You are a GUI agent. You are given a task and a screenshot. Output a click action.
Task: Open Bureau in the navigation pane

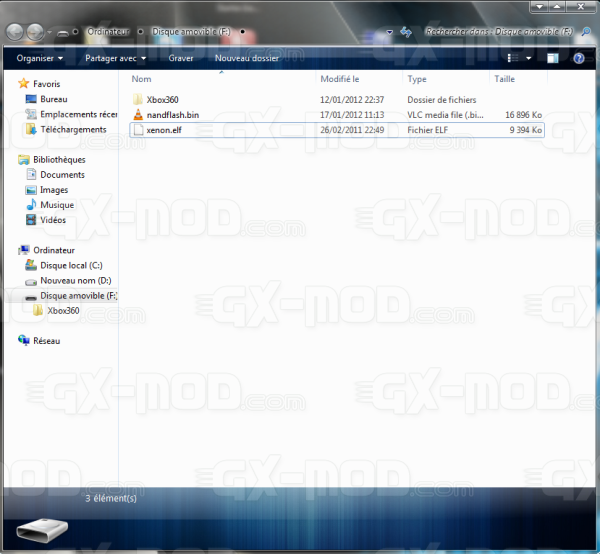tap(54, 99)
